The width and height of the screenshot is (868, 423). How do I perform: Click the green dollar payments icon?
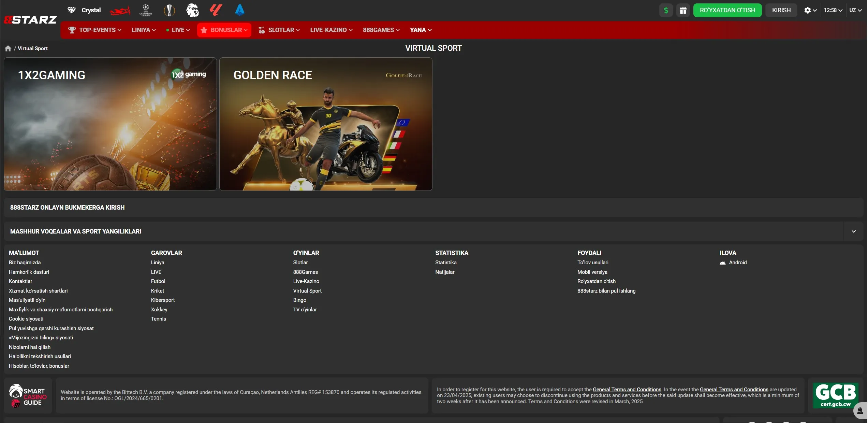[x=666, y=10]
